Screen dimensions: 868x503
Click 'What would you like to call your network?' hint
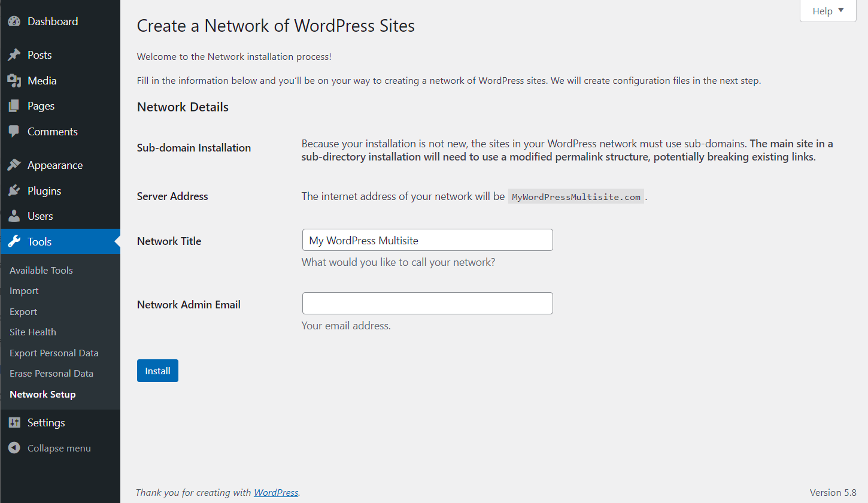tap(398, 262)
